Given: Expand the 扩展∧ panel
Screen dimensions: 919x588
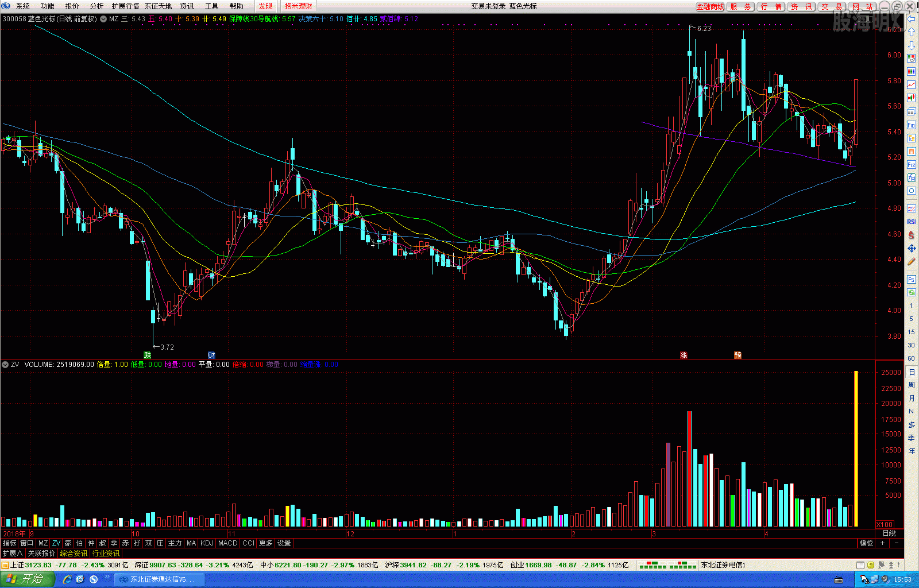Looking at the screenshot, I should pos(12,554).
